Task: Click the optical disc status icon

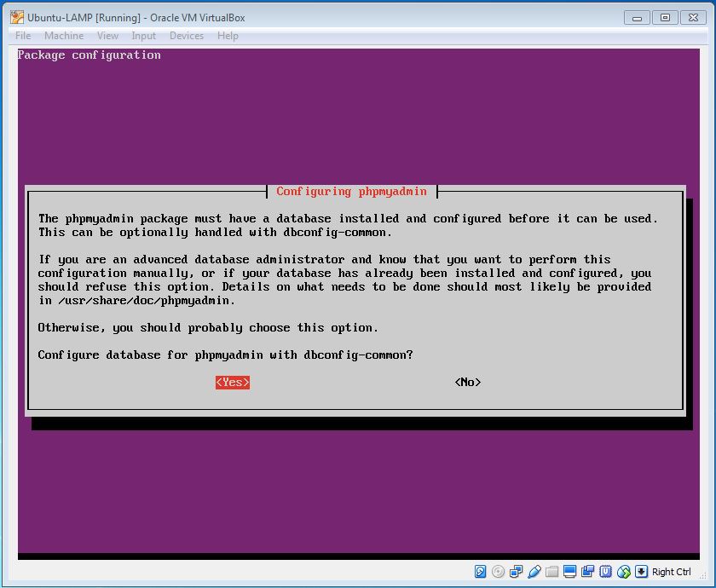Action: click(x=498, y=571)
